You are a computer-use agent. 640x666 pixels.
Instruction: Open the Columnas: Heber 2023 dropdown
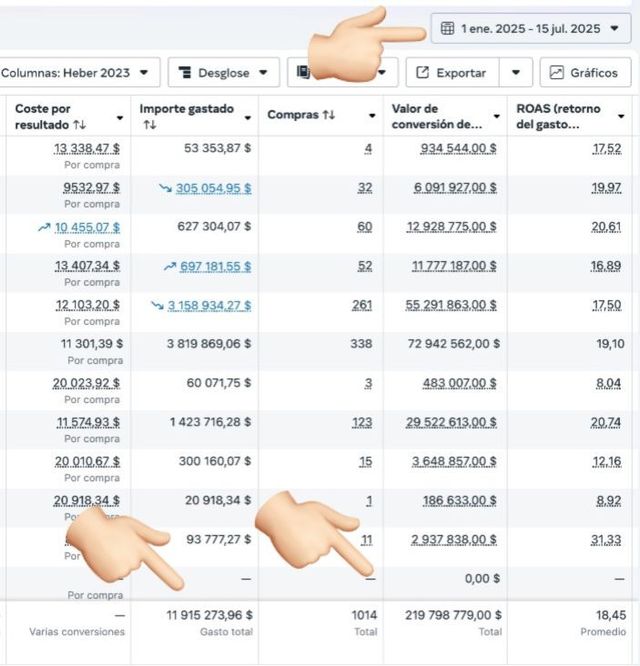click(80, 73)
